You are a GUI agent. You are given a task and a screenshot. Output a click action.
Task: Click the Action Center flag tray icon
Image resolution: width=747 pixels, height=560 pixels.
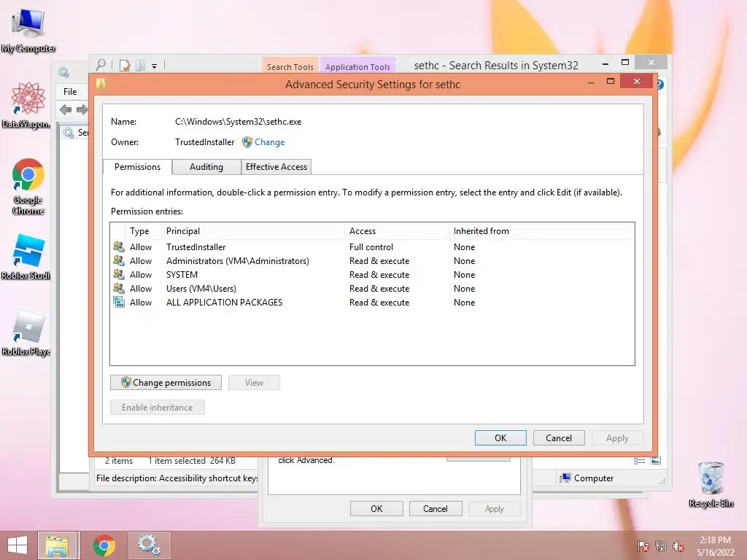[643, 546]
